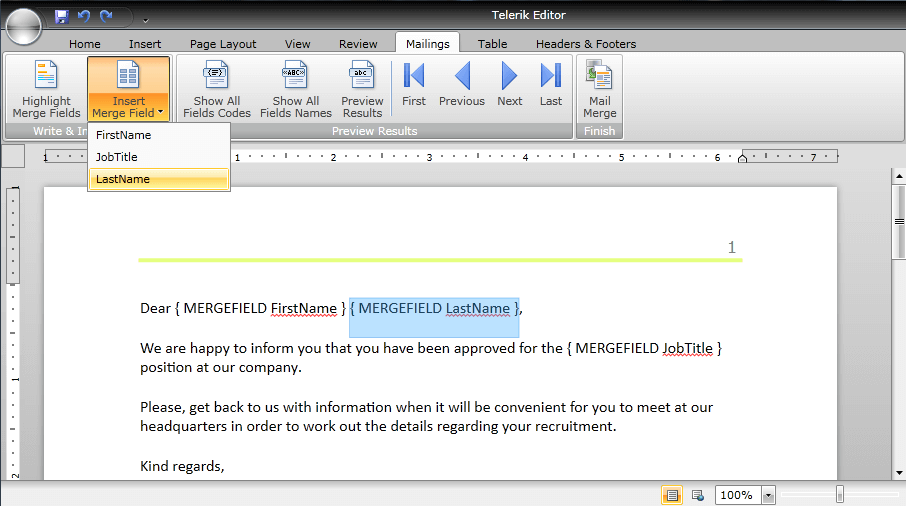Go to the Previous record
This screenshot has height=506, width=906.
click(x=462, y=84)
